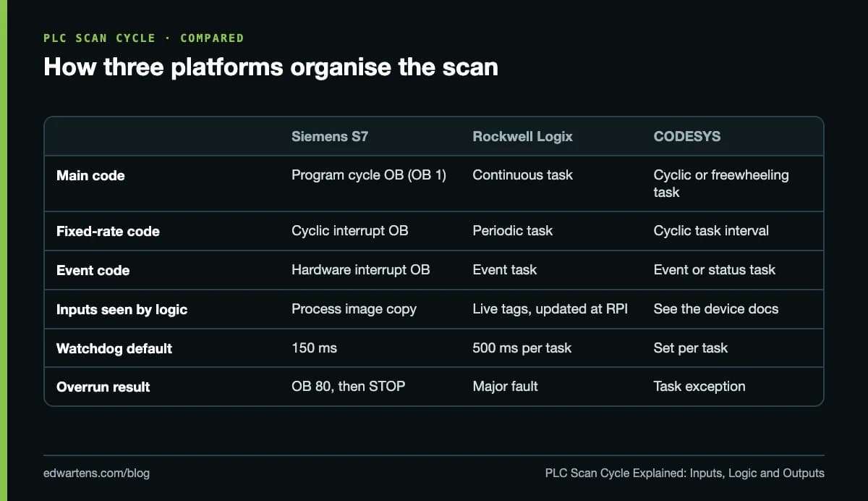Click the title 'How three platforms organise the scan'
Viewport: 868px width, 501px height.
tap(271, 67)
